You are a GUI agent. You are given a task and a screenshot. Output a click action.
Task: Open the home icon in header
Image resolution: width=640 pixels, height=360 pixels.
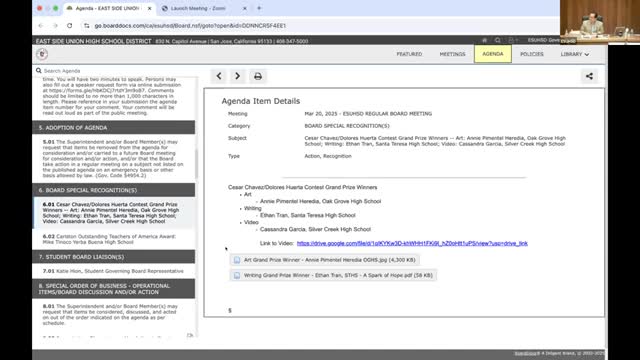(484, 40)
